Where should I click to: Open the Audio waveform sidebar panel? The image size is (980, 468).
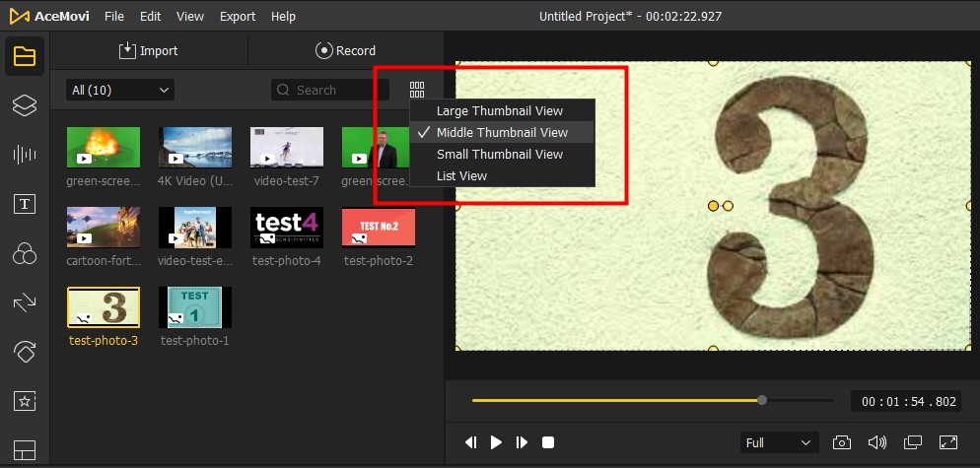[24, 155]
